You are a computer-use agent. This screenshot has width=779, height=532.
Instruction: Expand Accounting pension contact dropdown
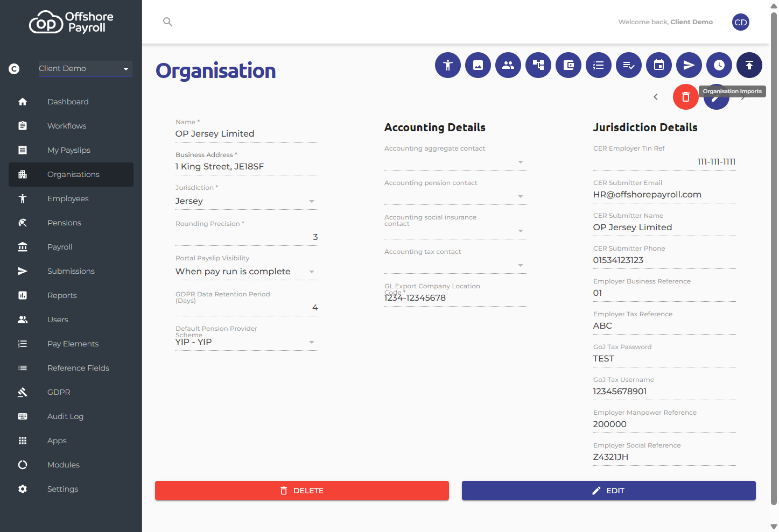pos(455,196)
